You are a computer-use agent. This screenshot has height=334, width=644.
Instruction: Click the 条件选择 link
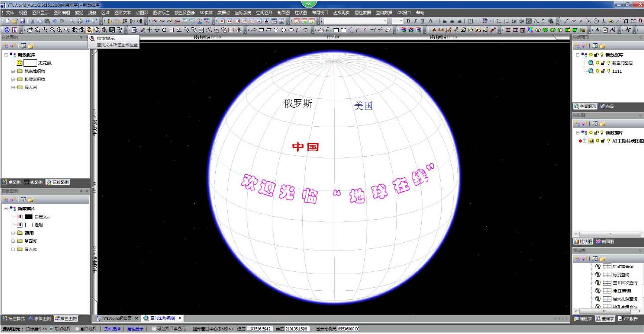coord(112,329)
